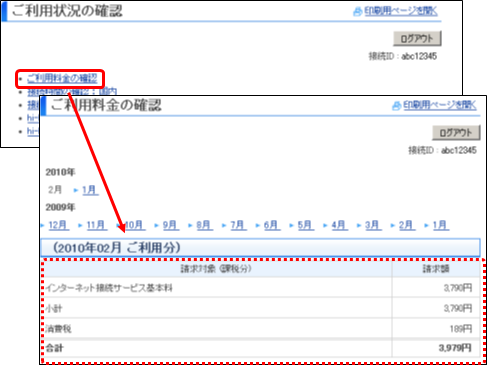Click printer icon in back usage-status panel

pos(357,12)
